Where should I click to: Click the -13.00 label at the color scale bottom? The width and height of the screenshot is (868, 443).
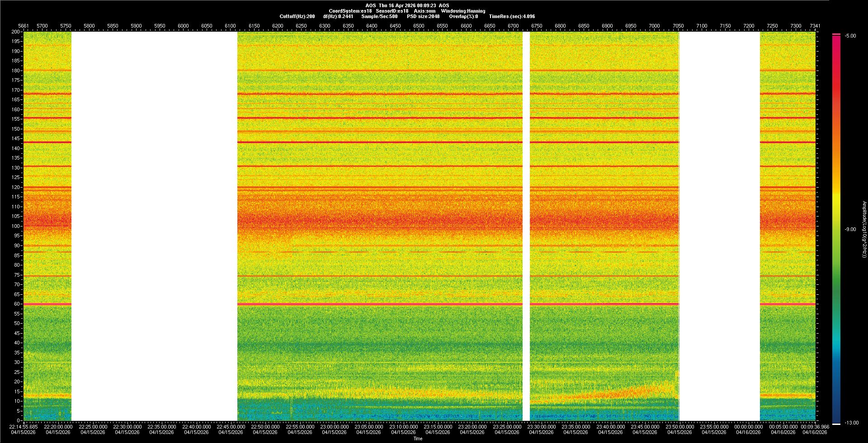click(x=851, y=423)
